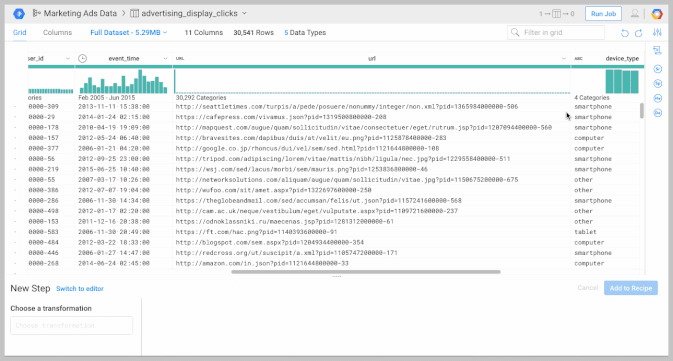Screen dimensions: 673x361
Task: Click Add to Recipe button
Action: 631,288
